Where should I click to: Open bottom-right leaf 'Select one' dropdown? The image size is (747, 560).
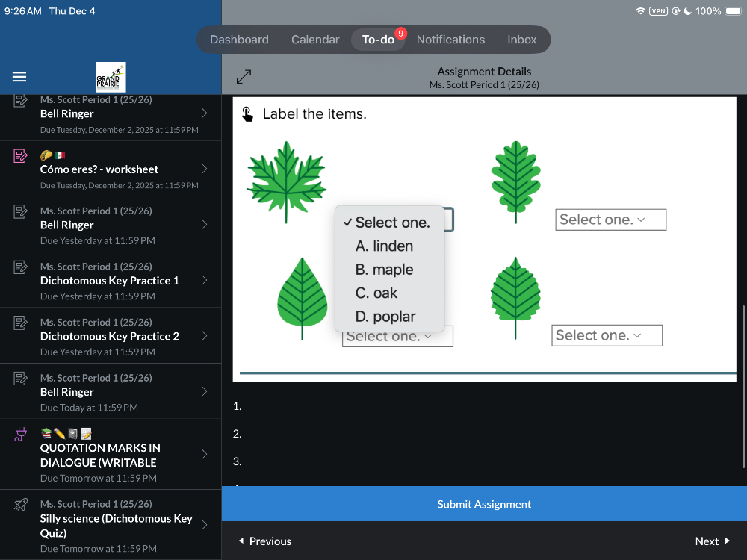coord(607,335)
